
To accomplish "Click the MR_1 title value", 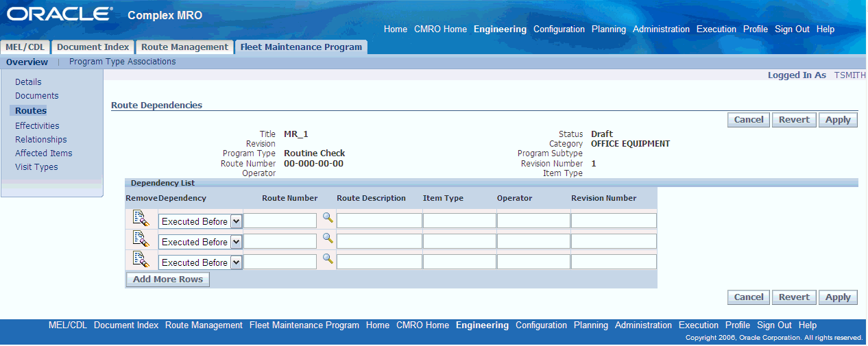I will tap(296, 134).
